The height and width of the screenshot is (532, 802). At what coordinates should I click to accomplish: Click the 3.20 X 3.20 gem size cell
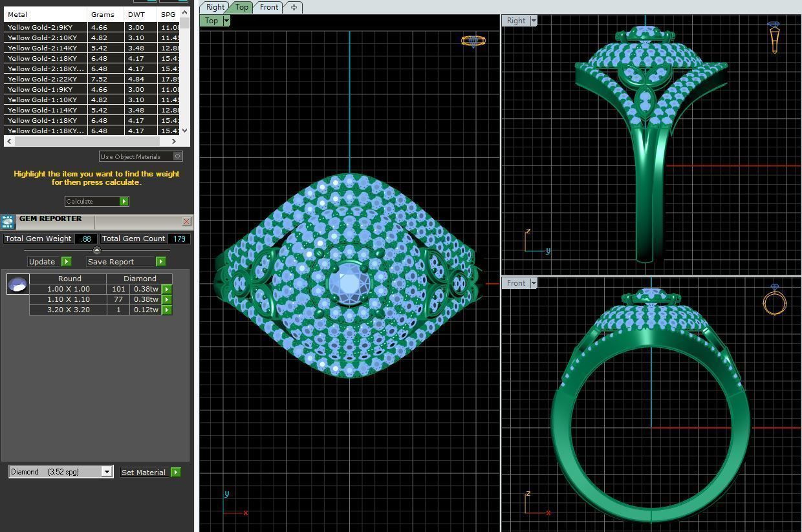click(x=69, y=310)
